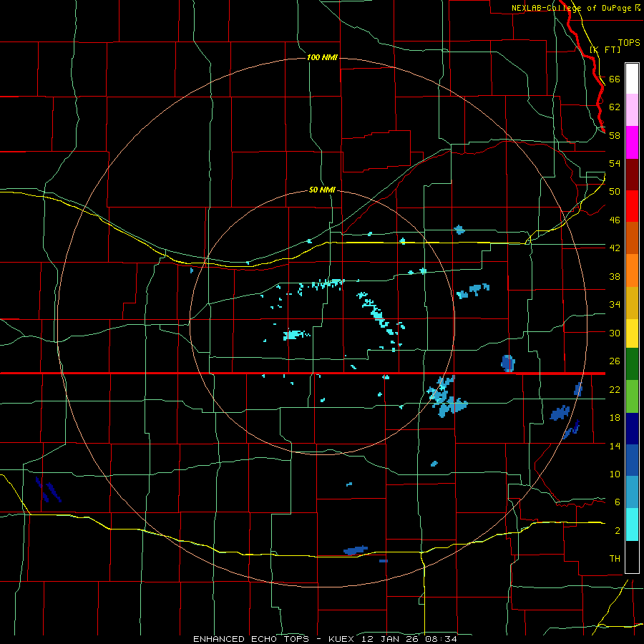Click the light green legend swatch near 22
The image size is (644, 644).
[632, 396]
